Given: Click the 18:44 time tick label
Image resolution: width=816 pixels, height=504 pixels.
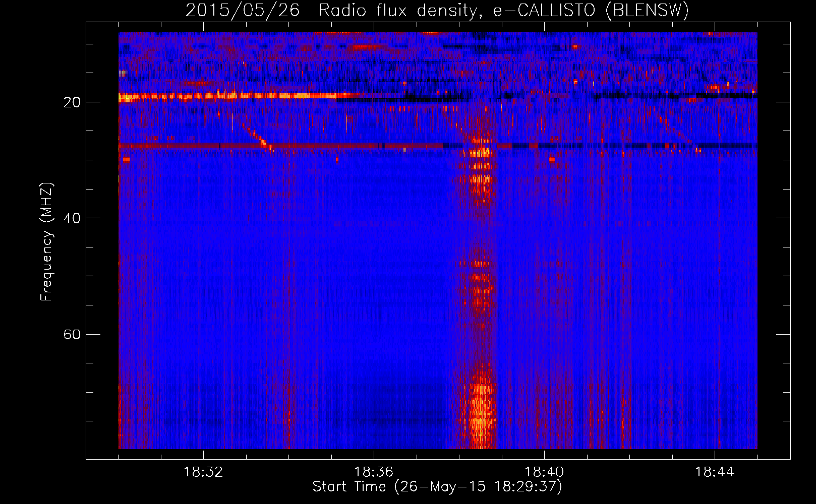Looking at the screenshot, I should coord(715,472).
